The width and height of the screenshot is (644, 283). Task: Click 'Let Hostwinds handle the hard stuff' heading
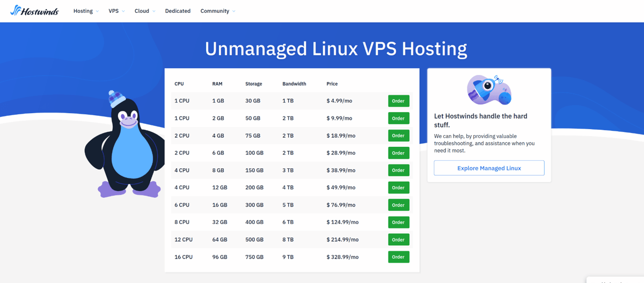[x=481, y=120]
